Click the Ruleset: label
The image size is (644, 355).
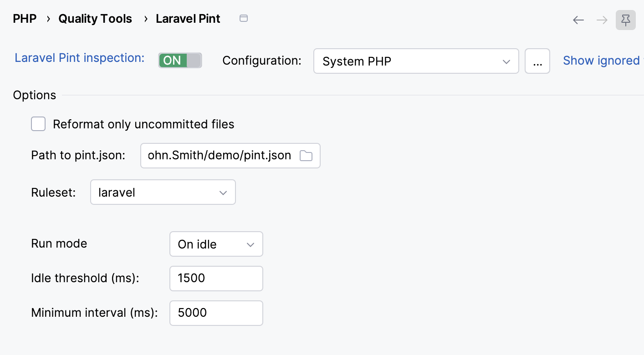[x=54, y=192]
